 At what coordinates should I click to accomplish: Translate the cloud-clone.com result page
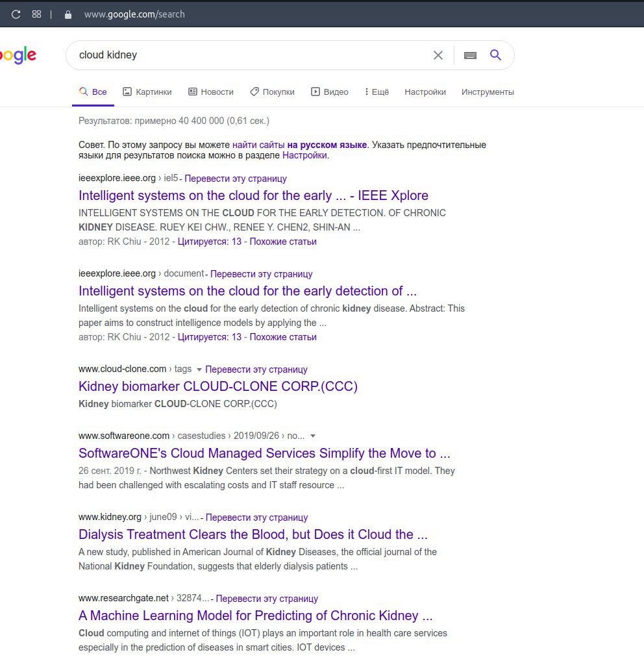pyautogui.click(x=256, y=369)
